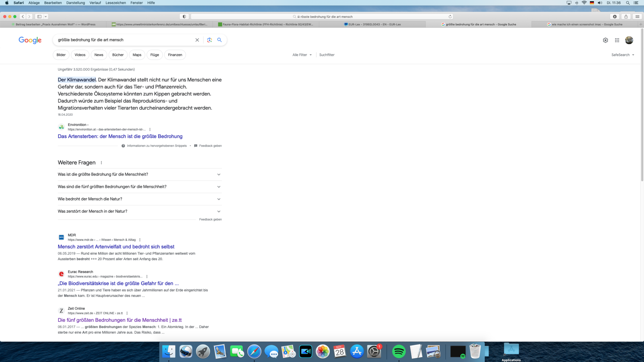Screen dimensions: 644x362
Task: Expand "Was zerstört der Mensch in der Natur?"
Action: click(x=140, y=211)
